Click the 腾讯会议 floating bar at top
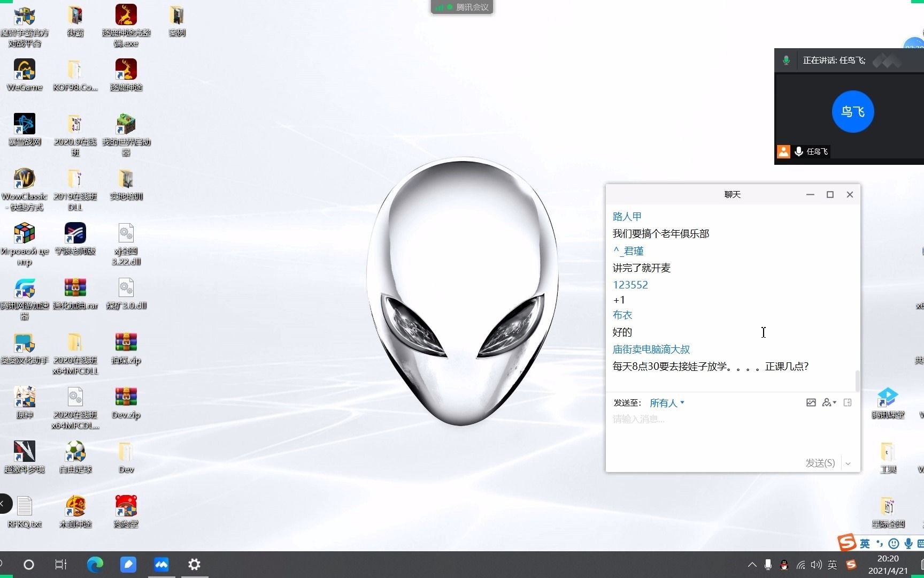This screenshot has width=924, height=578. pyautogui.click(x=462, y=7)
